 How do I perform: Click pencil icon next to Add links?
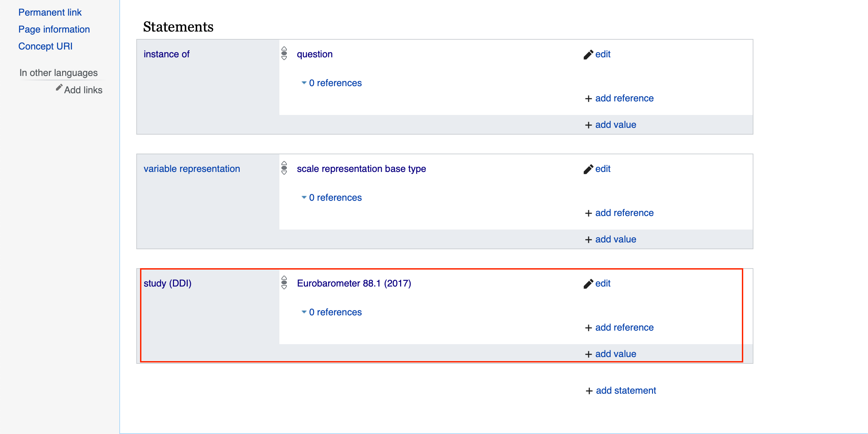point(59,87)
